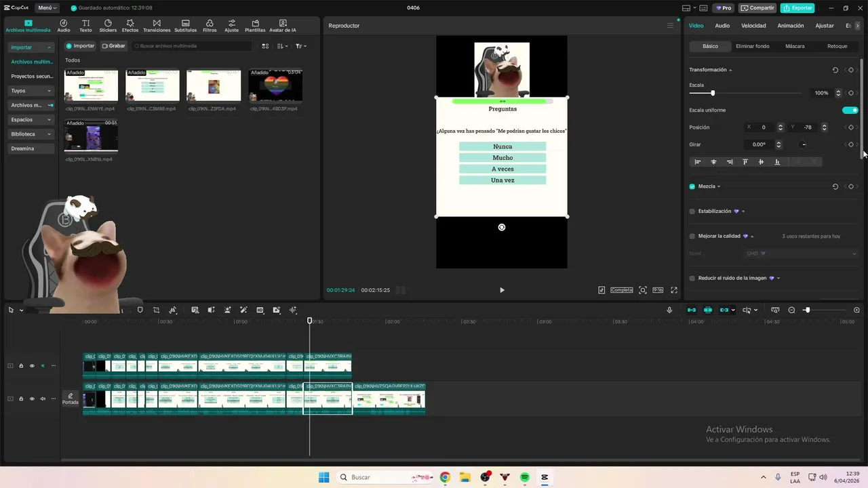Click the microphone record voiceover icon
868x488 pixels.
coord(669,310)
